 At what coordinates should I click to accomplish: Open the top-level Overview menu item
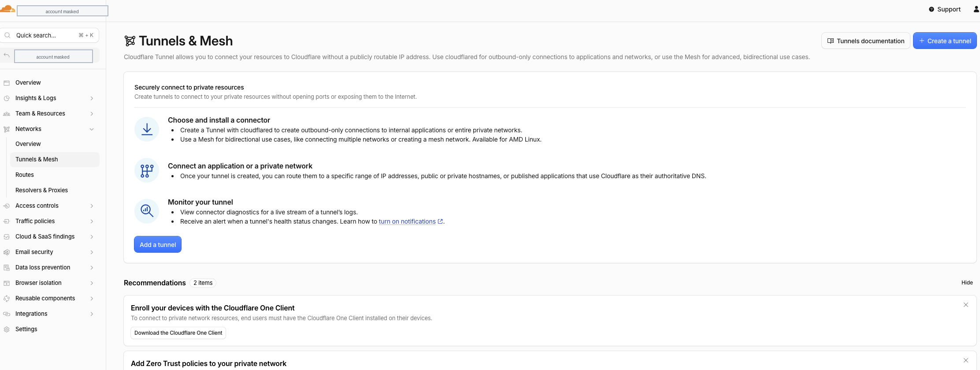[50, 83]
